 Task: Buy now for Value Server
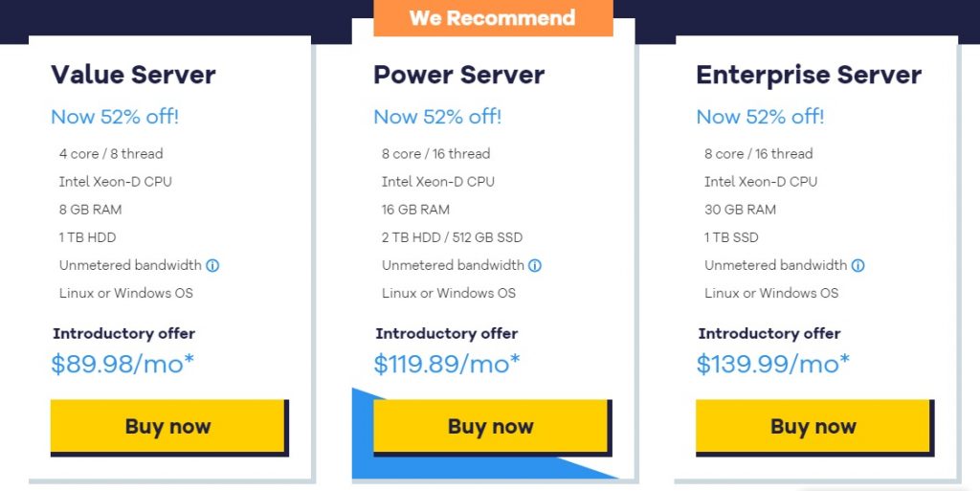pos(167,426)
